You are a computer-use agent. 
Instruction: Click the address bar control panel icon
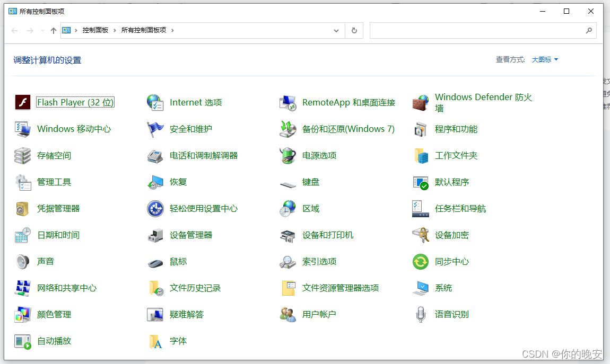66,30
